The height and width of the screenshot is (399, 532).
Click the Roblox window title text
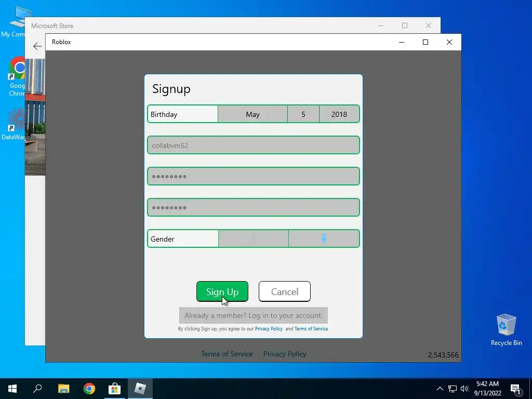click(x=61, y=42)
